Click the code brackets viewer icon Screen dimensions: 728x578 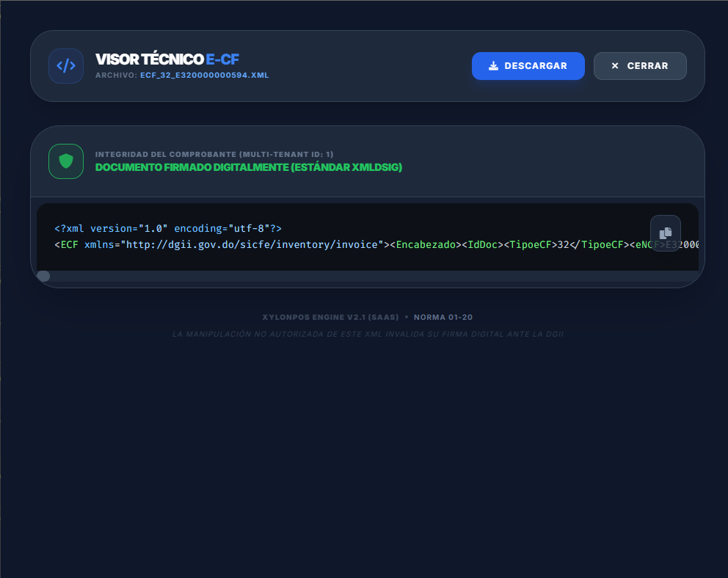66,66
